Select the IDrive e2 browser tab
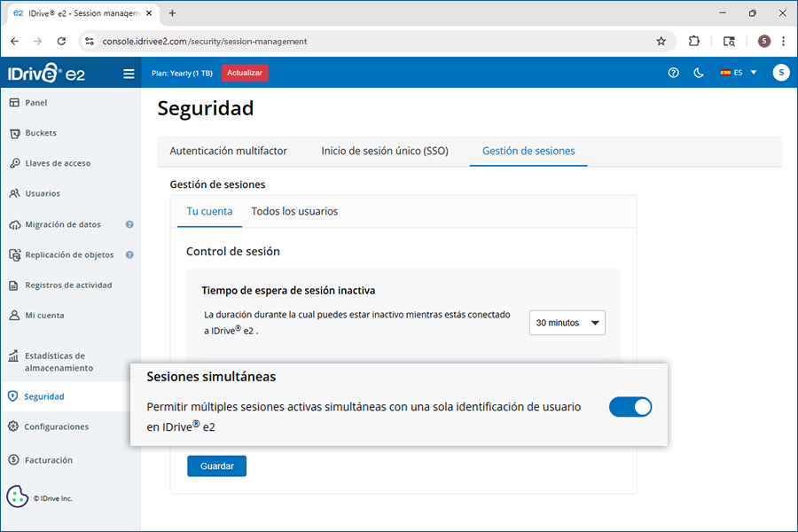Image resolution: width=798 pixels, height=532 pixels. 83,13
